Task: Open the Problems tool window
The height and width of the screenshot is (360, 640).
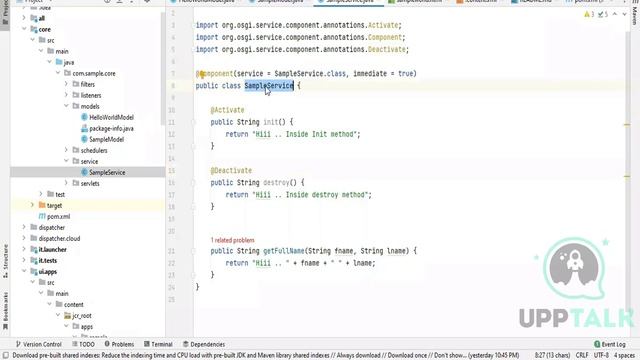Action: coord(119,344)
